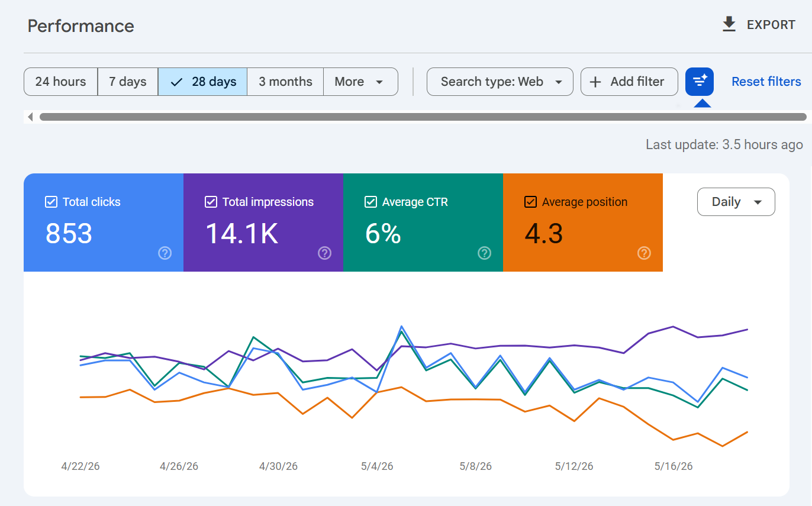The height and width of the screenshot is (506, 812).
Task: Click the 5/12/26 axis date label
Action: click(x=574, y=466)
